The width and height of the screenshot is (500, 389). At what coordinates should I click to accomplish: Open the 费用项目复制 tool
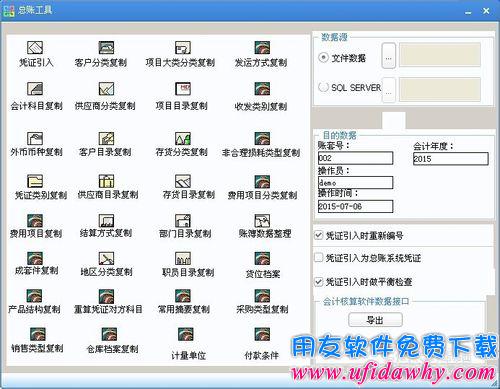coord(35,220)
